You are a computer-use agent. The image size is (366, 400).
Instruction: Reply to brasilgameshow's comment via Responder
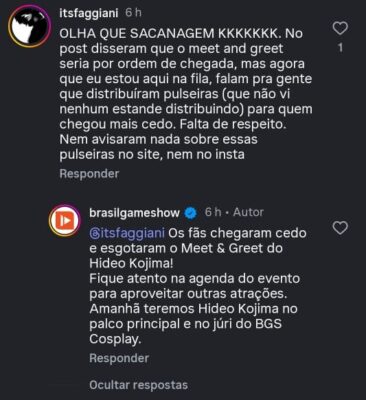[119, 358]
